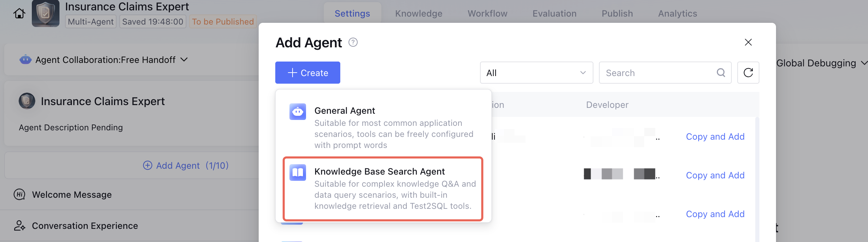
Task: Type in the agent Search field
Action: click(x=657, y=73)
